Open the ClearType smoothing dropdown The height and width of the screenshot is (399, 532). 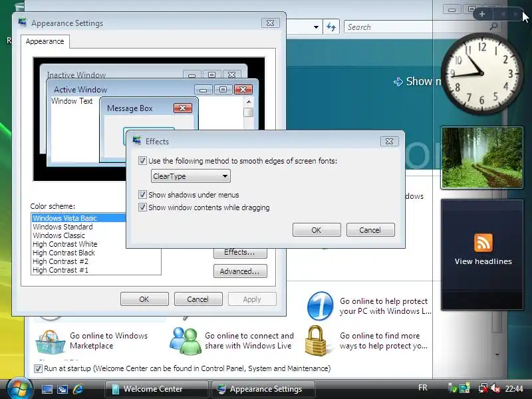click(x=191, y=176)
